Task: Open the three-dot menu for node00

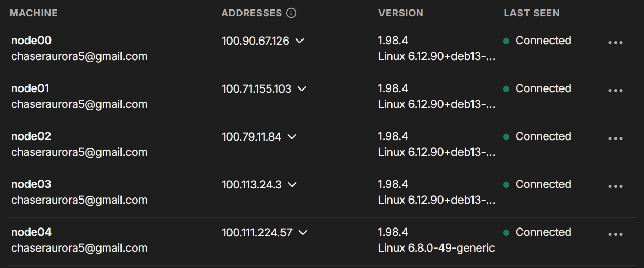Action: [x=615, y=43]
